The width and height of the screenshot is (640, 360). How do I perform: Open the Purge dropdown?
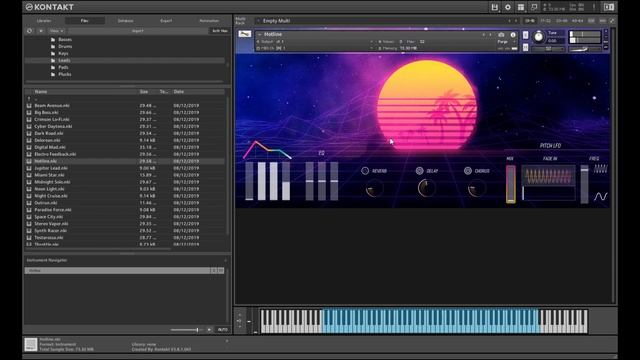click(506, 42)
